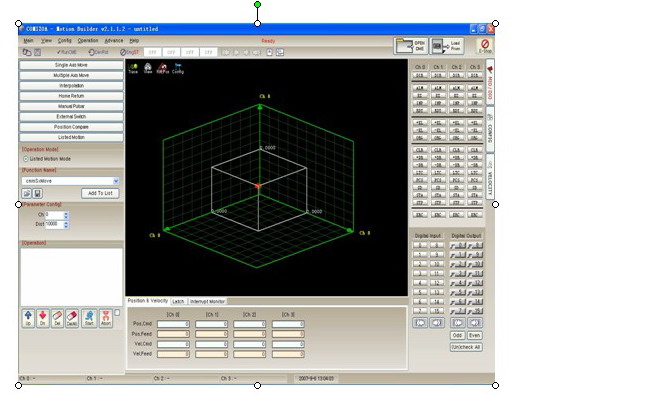Click the View icon above the 3D plot
Viewport: 667px width, 412px height.
[x=148, y=68]
